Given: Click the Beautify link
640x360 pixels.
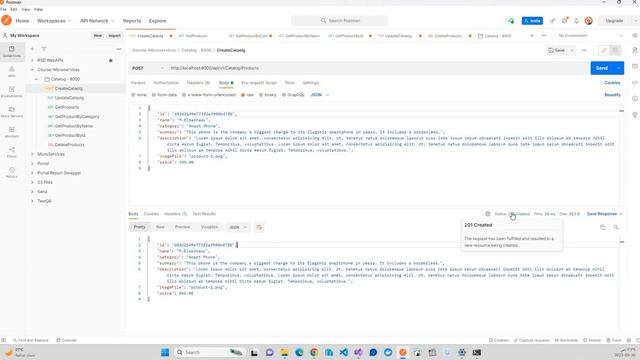Looking at the screenshot, I should [612, 95].
